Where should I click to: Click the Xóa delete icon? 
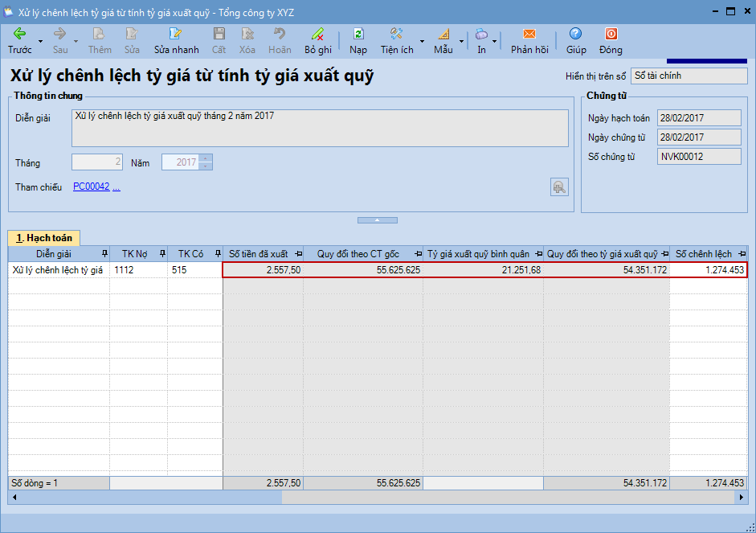pos(247,33)
